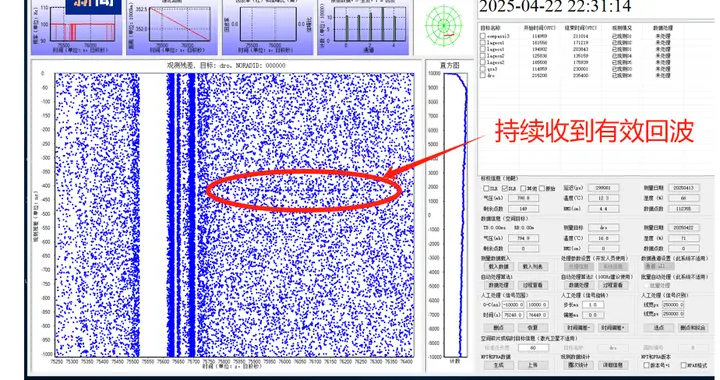
Task: Click the 生成 button
Action: pyautogui.click(x=499, y=365)
